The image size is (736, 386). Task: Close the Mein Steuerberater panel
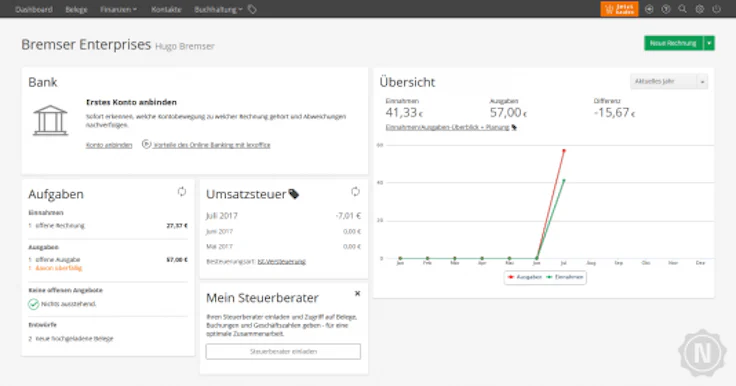pyautogui.click(x=357, y=293)
